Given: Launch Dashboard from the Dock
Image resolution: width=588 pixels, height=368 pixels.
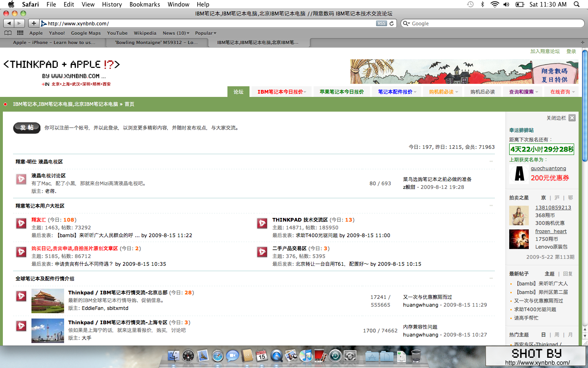Looking at the screenshot, I should coord(188,356).
